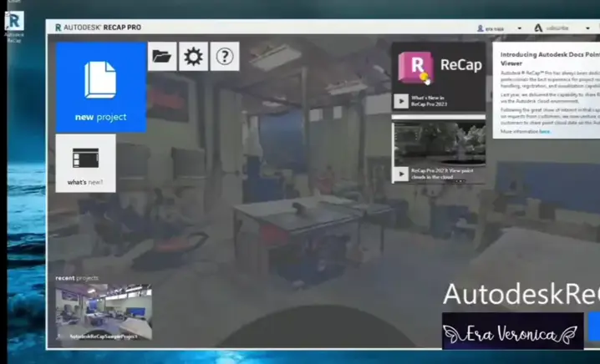600x364 pixels.
Task: Click the carousel dots below the video tile
Action: tap(458, 181)
